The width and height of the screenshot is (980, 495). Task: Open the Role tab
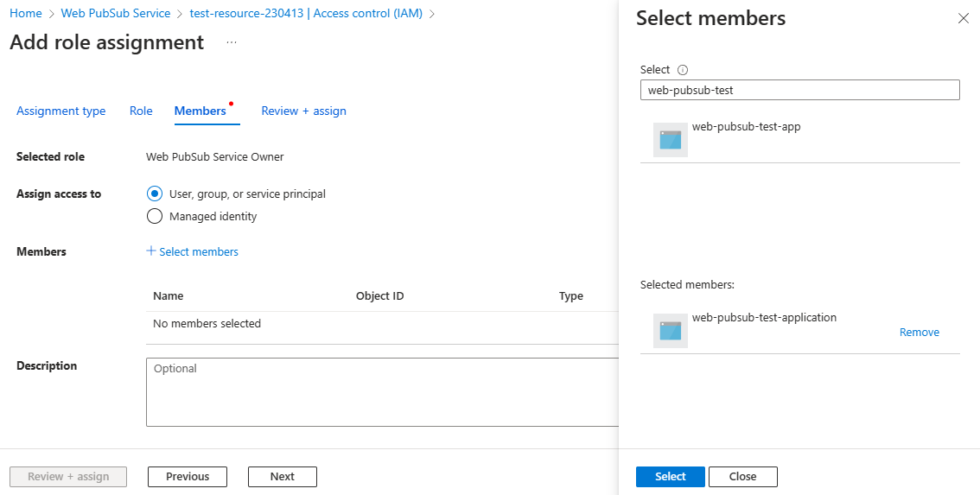(x=141, y=111)
